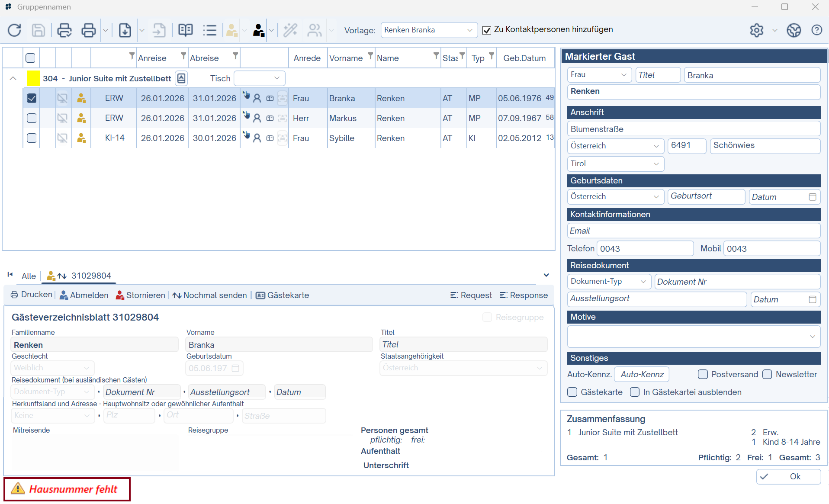This screenshot has width=829, height=504.
Task: Click the list view icon in toolbar
Action: coord(210,30)
